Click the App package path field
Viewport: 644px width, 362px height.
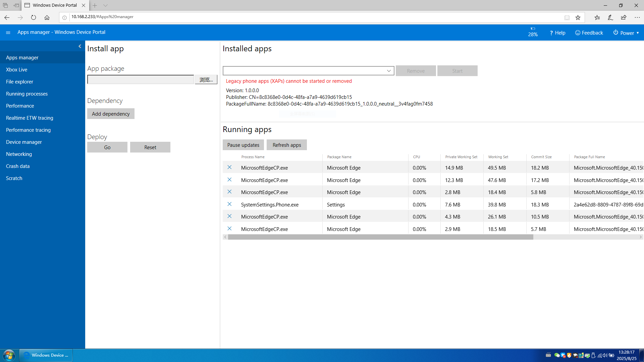point(141,79)
